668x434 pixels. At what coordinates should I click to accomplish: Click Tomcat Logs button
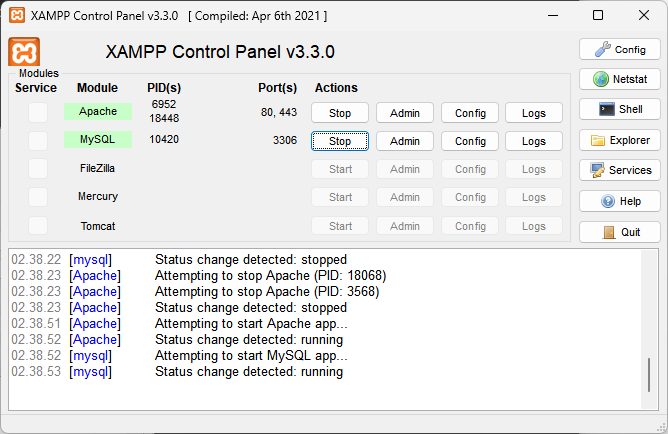tap(534, 226)
